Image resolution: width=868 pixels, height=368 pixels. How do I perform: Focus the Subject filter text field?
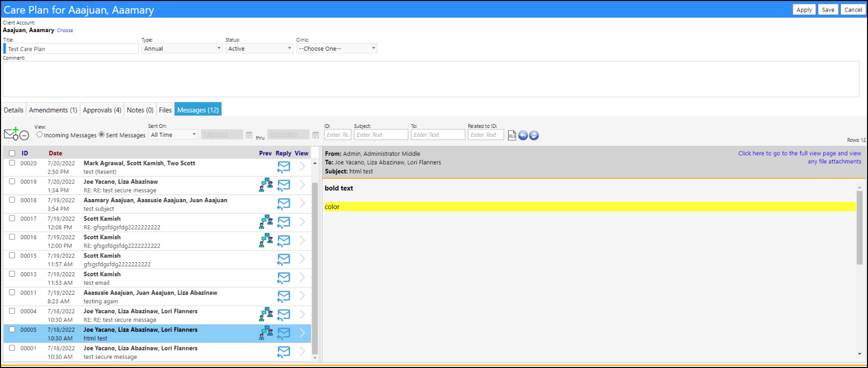tap(381, 135)
